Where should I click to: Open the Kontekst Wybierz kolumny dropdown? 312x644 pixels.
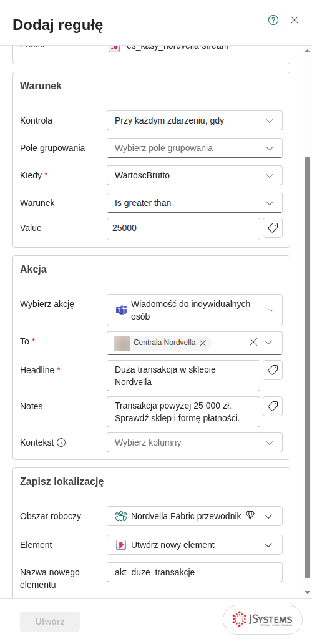click(195, 442)
